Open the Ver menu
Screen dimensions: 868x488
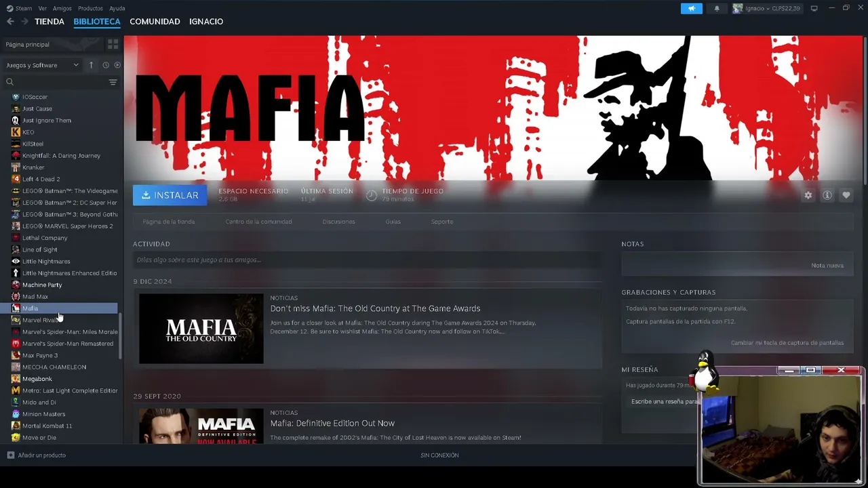coord(43,8)
